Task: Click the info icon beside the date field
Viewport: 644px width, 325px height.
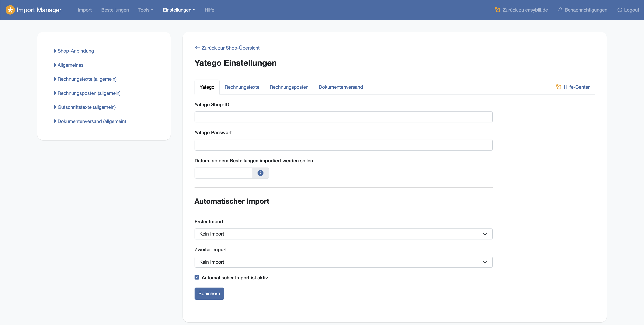Action: click(261, 173)
